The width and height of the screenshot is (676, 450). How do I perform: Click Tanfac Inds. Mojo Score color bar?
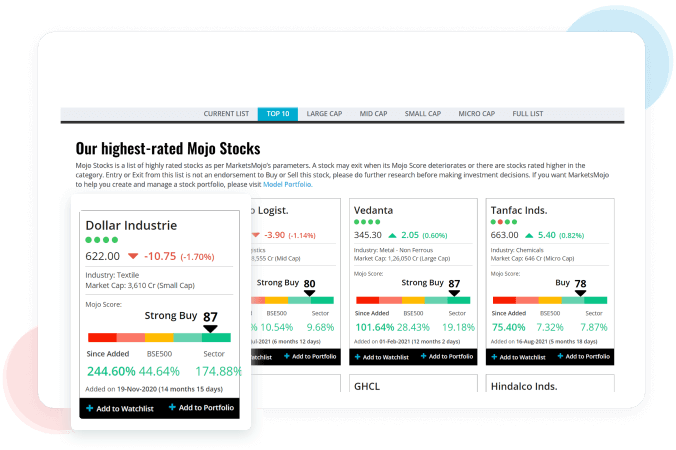[550, 300]
